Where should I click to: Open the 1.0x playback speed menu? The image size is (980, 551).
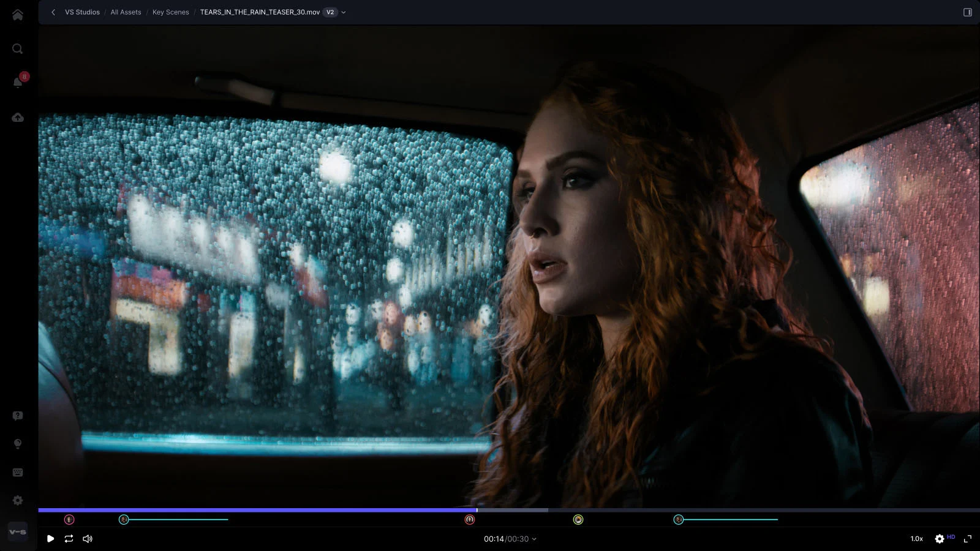click(x=916, y=539)
